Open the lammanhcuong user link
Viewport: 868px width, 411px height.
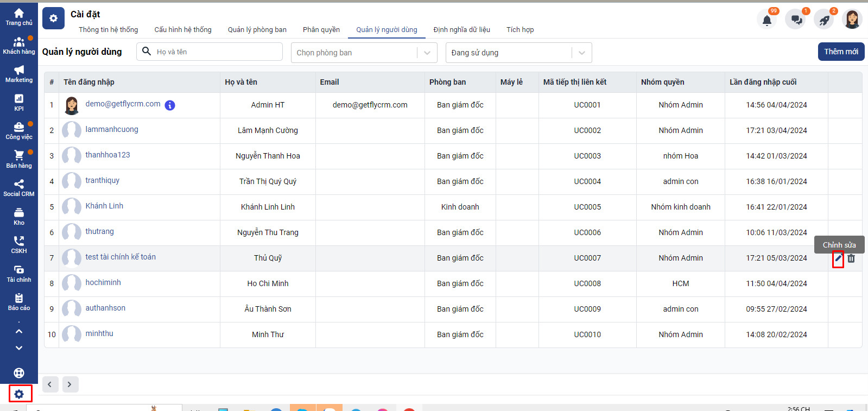point(112,129)
